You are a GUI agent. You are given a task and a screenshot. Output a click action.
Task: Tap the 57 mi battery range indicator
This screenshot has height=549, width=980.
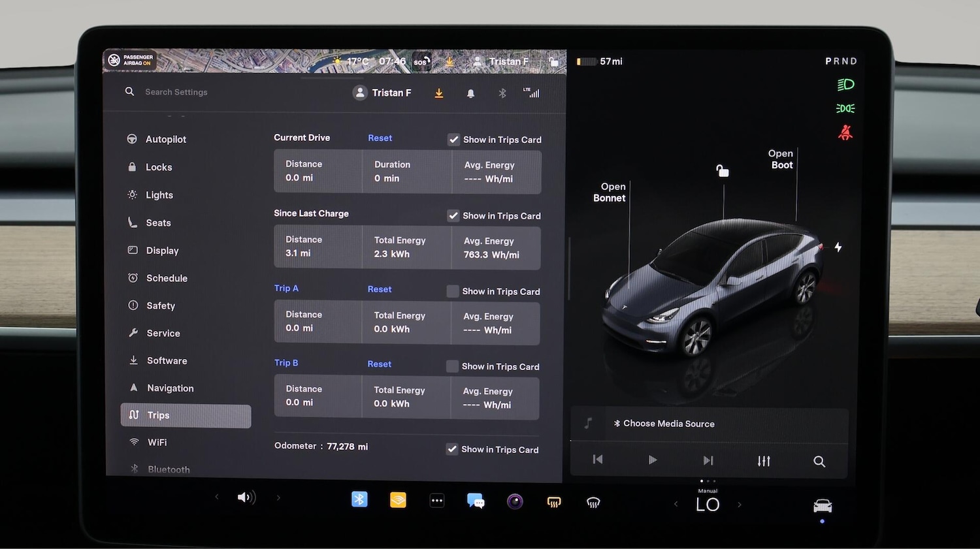[x=600, y=61]
